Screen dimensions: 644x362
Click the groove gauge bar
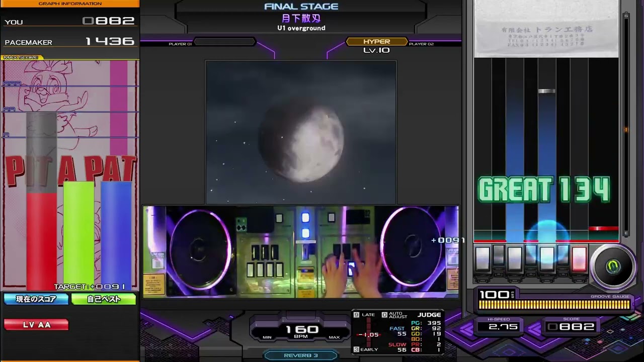point(554,305)
